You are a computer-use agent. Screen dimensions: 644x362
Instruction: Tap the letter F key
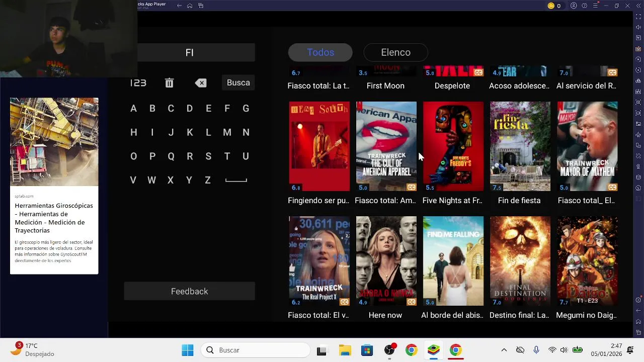tap(227, 109)
